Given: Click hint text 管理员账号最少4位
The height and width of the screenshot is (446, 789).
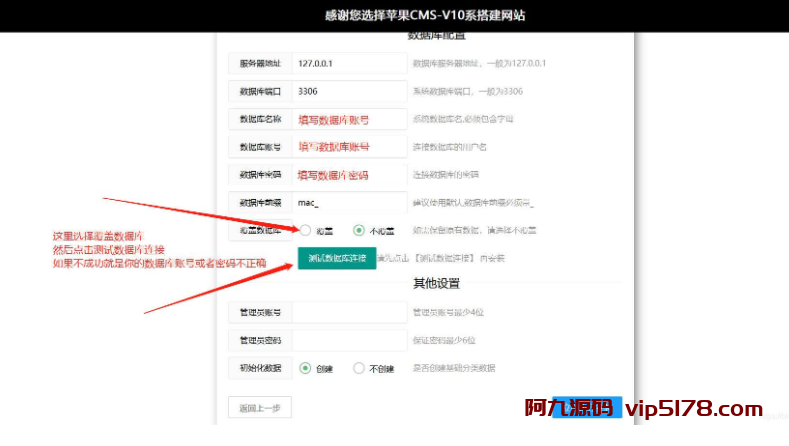Looking at the screenshot, I should pyautogui.click(x=448, y=313).
